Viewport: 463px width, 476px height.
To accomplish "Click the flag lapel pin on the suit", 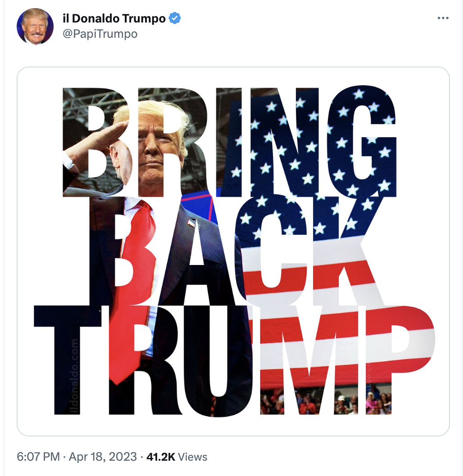I will [x=191, y=224].
